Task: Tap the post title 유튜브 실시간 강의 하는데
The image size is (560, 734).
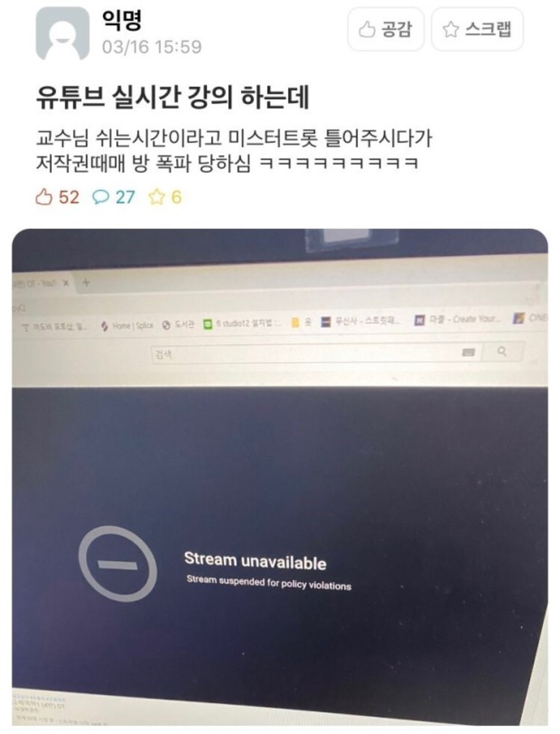Action: [173, 98]
